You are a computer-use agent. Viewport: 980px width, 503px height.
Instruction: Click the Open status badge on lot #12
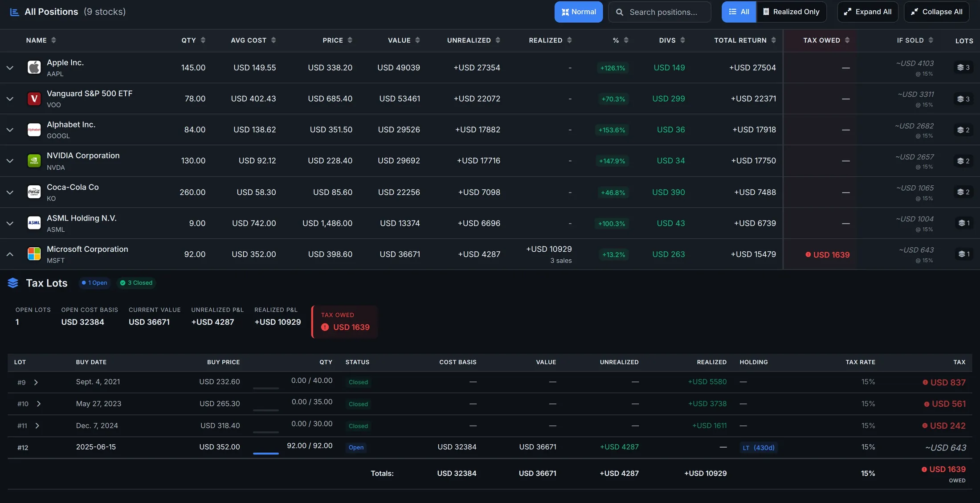point(356,447)
